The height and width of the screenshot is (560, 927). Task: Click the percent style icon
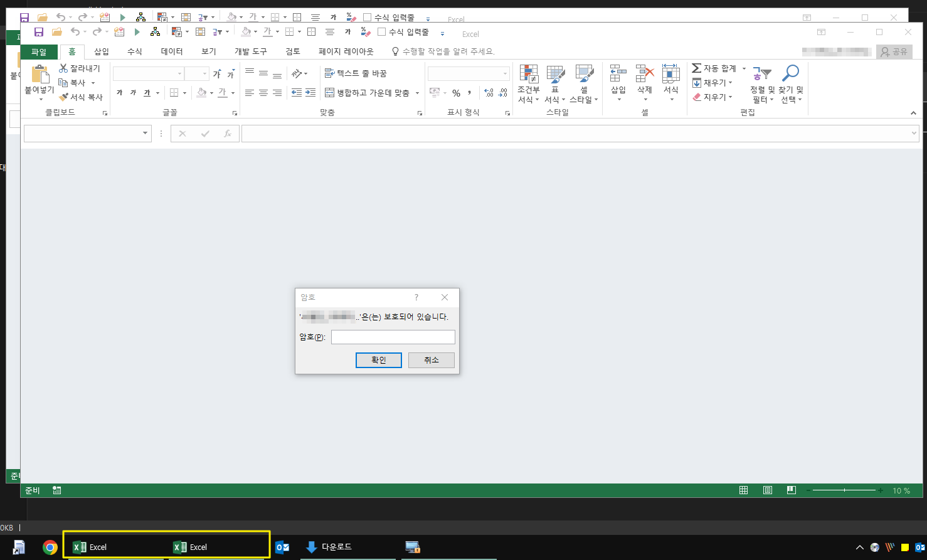[457, 93]
